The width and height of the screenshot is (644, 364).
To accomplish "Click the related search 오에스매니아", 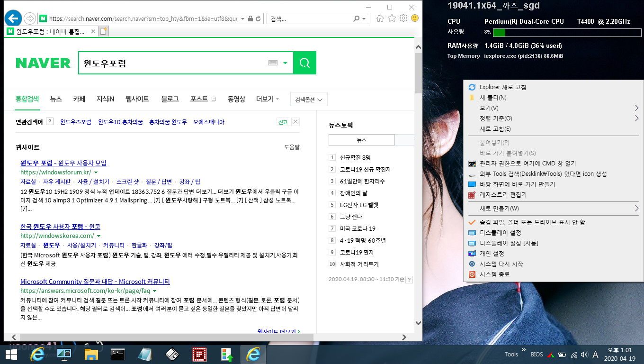I will pos(209,122).
